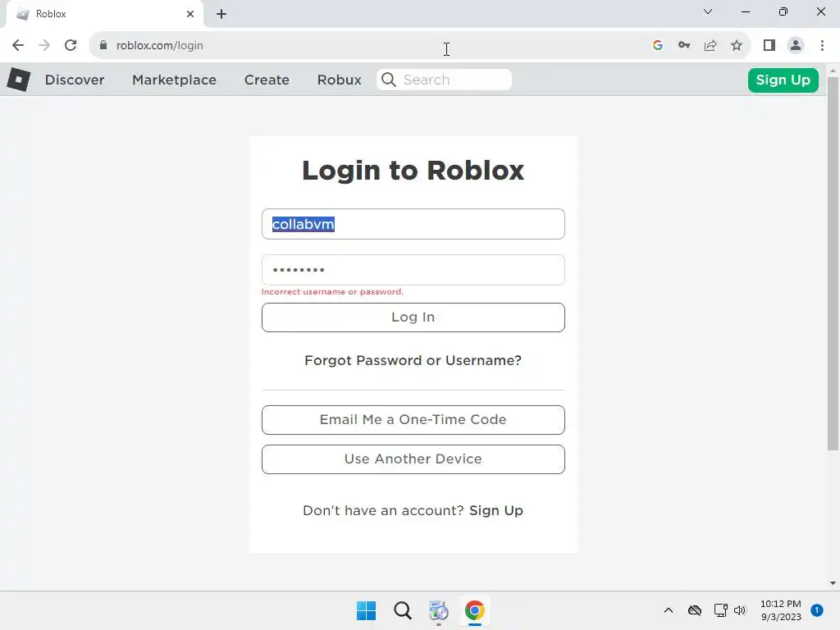The height and width of the screenshot is (630, 840).
Task: Click the volume speaker tray icon
Action: 740,610
